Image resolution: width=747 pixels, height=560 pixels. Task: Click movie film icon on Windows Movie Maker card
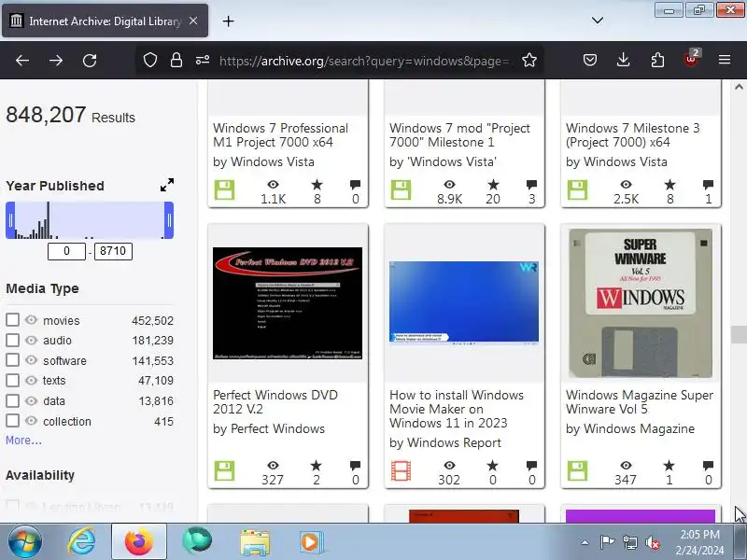(401, 470)
